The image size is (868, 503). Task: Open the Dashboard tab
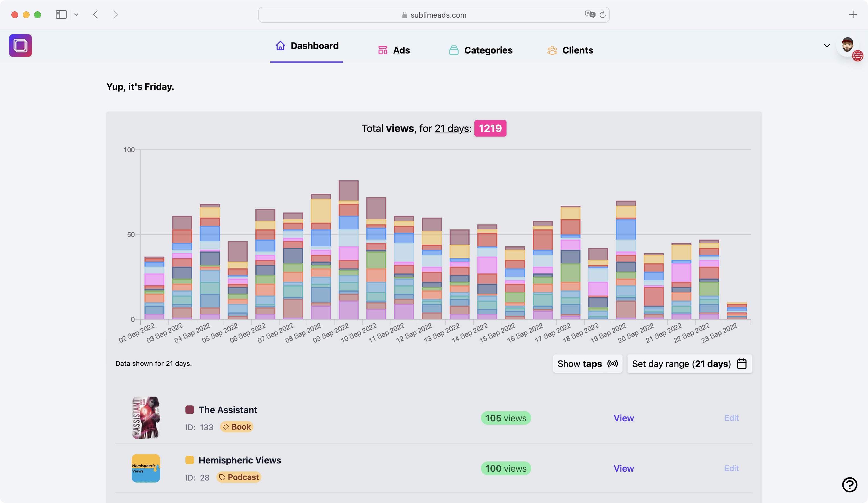[x=307, y=46]
